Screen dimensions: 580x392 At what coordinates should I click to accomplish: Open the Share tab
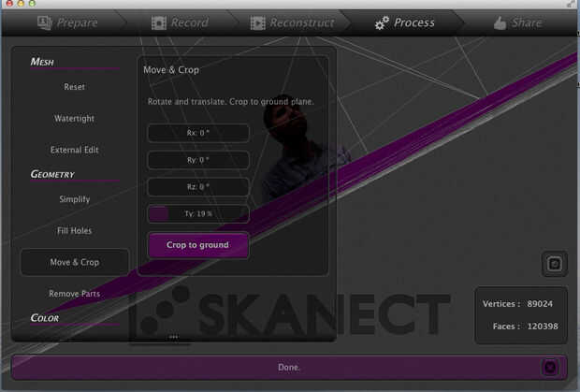(517, 23)
